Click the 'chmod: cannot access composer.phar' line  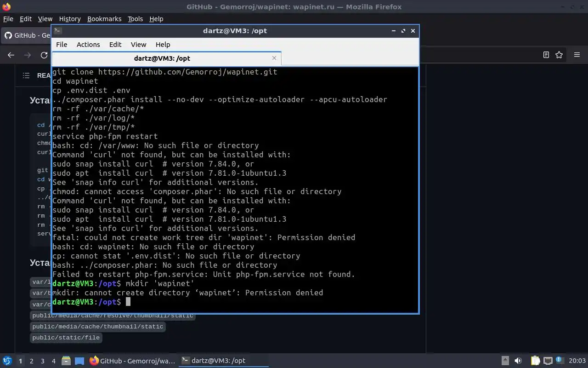[x=197, y=191]
